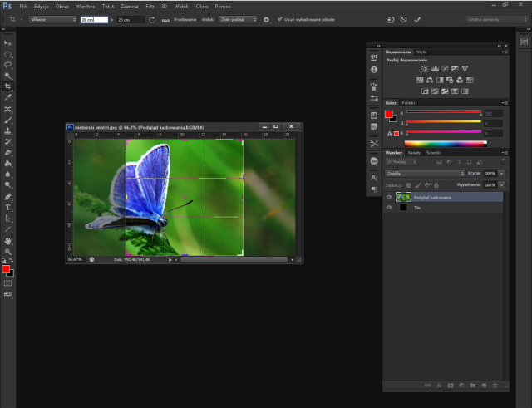Select the Pen tool

click(x=7, y=197)
